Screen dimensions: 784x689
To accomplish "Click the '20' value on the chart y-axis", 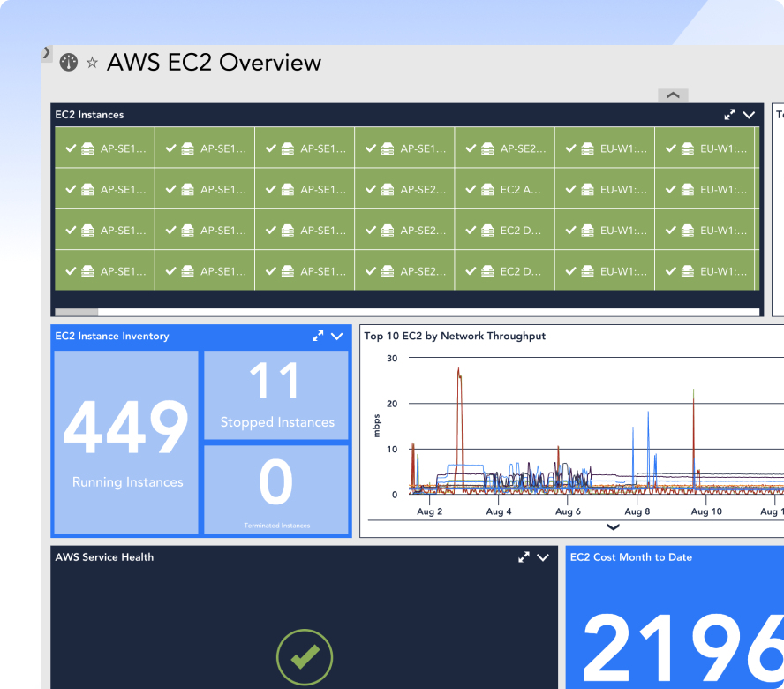I will point(392,404).
